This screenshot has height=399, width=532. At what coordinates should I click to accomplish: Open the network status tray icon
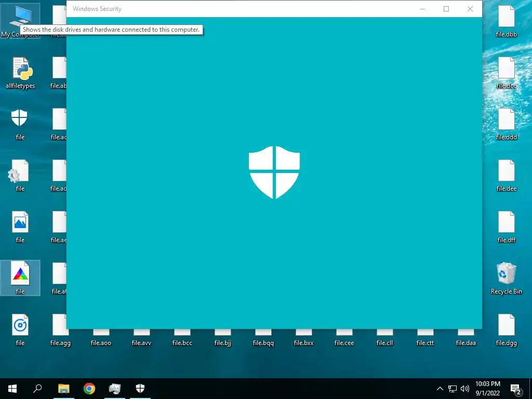coord(453,389)
